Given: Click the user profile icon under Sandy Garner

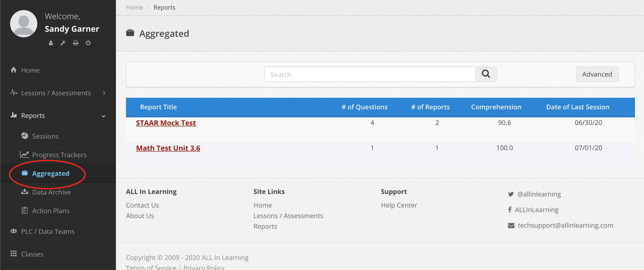Looking at the screenshot, I should (x=51, y=43).
